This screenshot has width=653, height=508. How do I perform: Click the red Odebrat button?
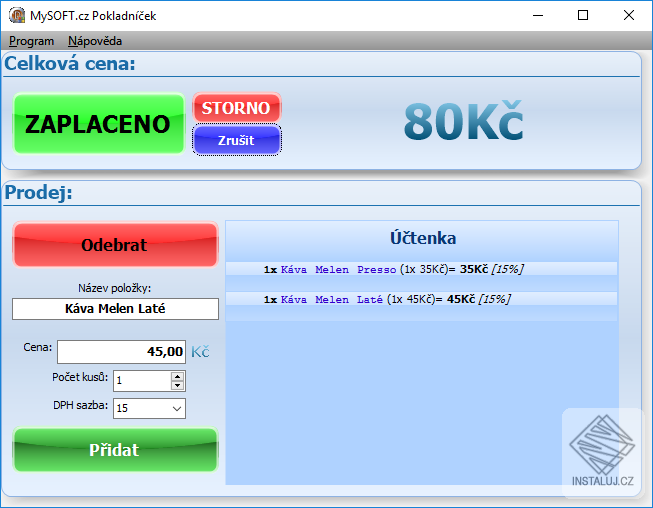click(x=115, y=245)
